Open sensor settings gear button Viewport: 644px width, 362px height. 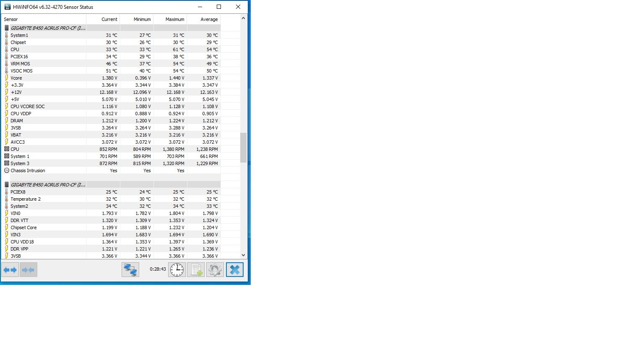coord(215,269)
